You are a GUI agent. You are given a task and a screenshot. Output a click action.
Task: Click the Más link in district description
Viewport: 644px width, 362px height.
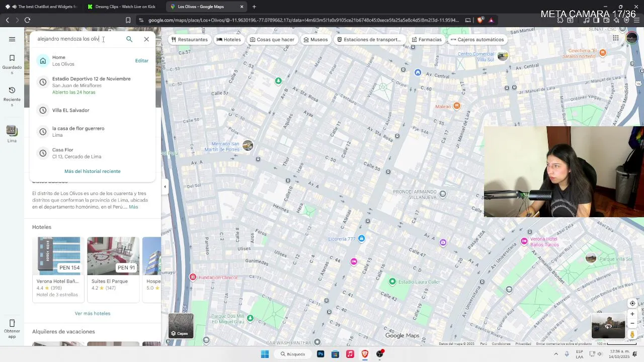coord(133,207)
